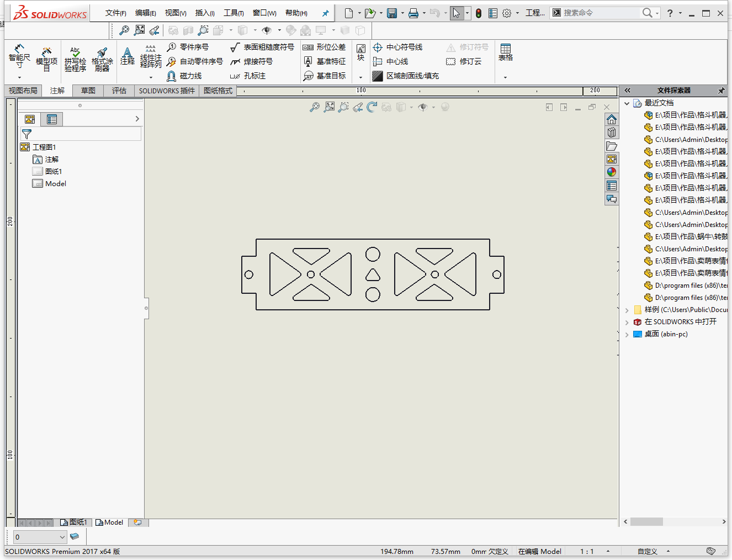
Task: Click the Balloon (零件序号) tool
Action: pos(188,47)
